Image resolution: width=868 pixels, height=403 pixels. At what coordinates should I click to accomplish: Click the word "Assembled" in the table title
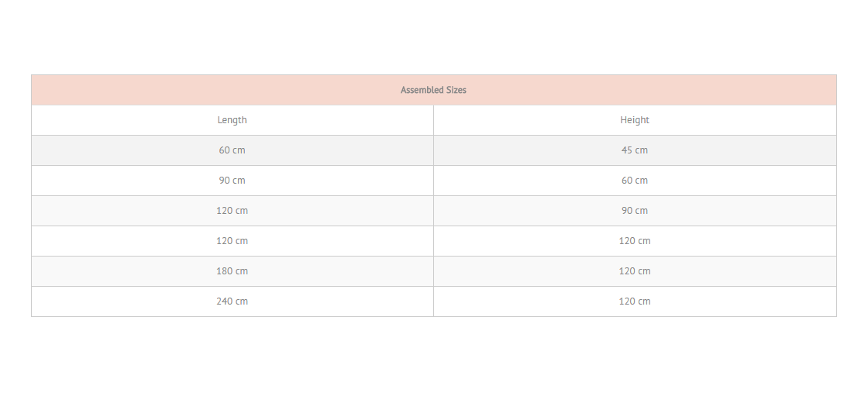click(x=422, y=90)
